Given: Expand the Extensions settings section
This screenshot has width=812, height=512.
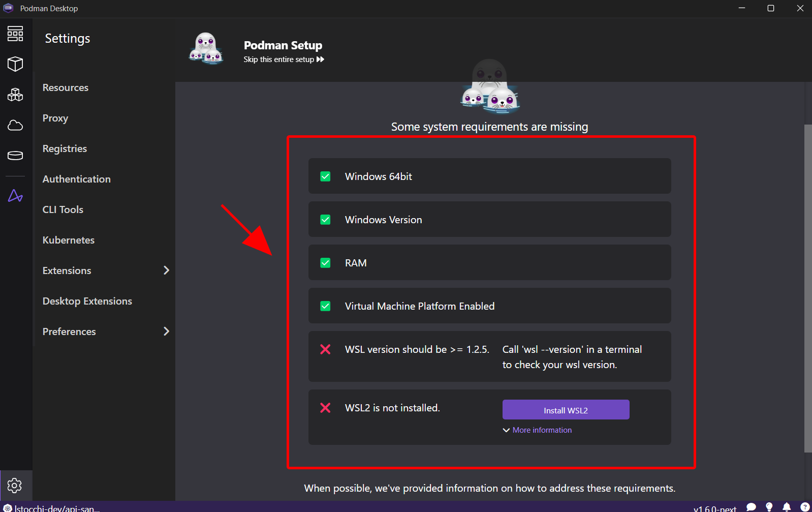Looking at the screenshot, I should (x=166, y=270).
